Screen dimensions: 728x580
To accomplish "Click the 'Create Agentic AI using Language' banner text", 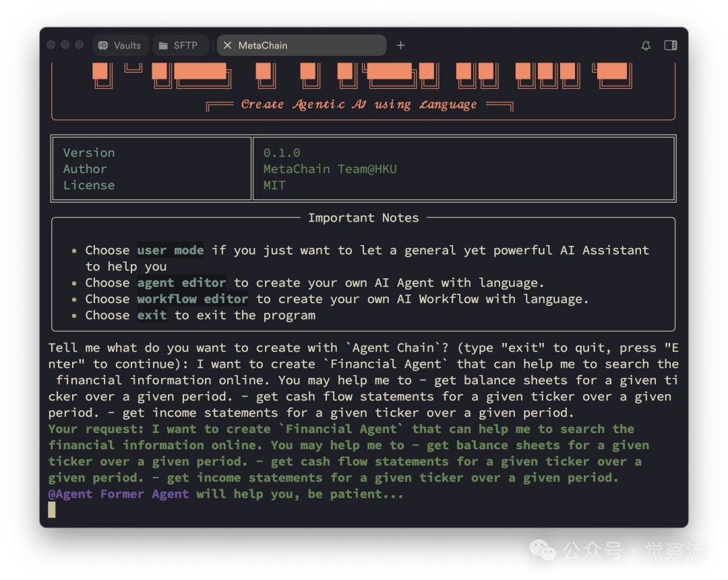I will (x=359, y=105).
